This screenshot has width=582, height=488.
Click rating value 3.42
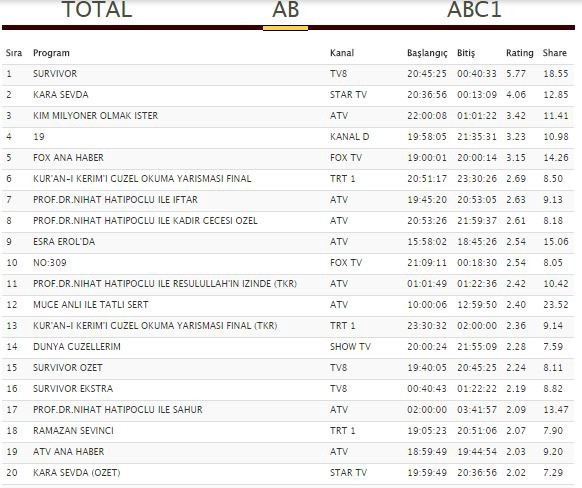(x=516, y=115)
